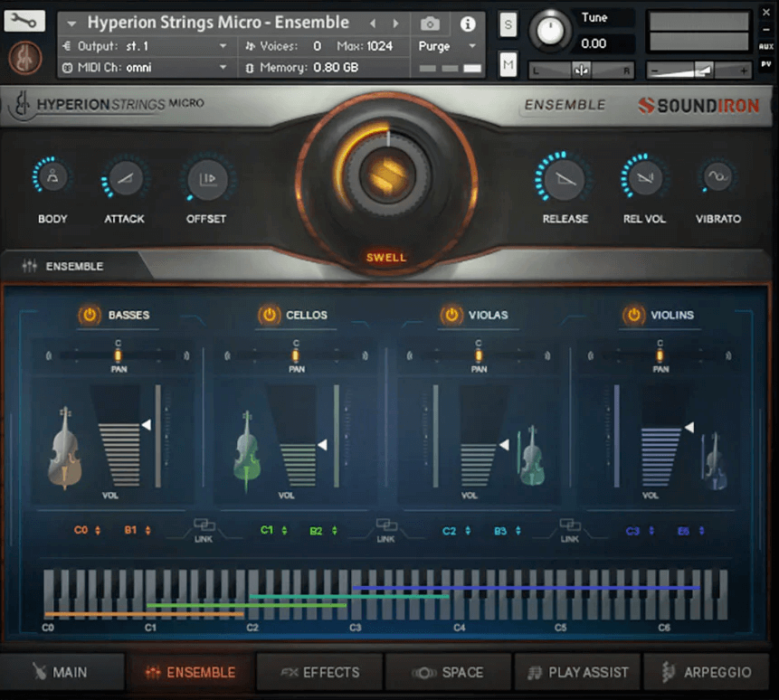Click the round Hyperion instrument logo icon
The height and width of the screenshot is (700, 779).
click(x=24, y=57)
